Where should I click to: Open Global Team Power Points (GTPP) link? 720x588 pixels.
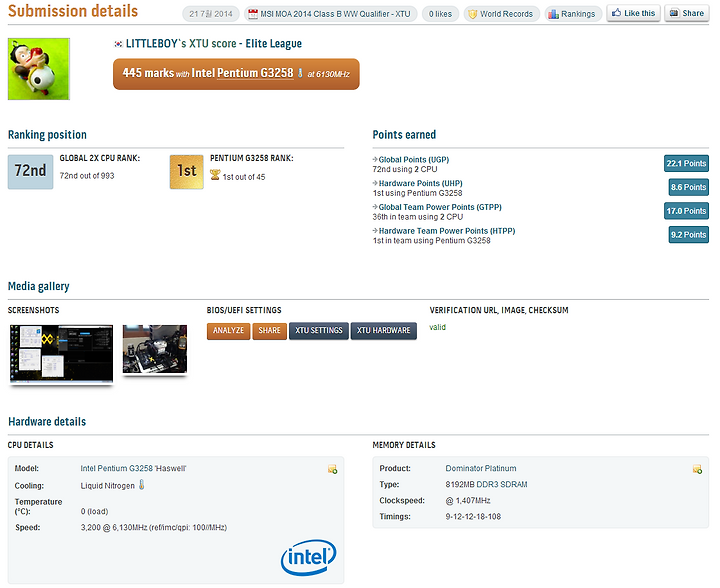440,207
